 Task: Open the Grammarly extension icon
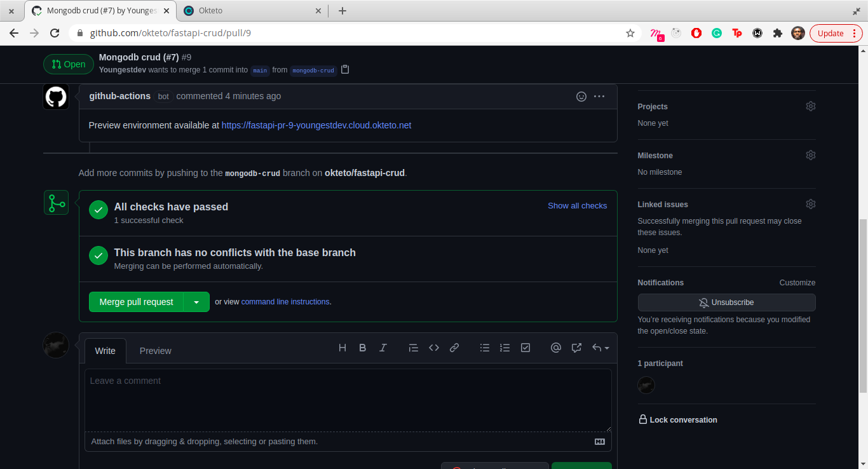coord(717,33)
